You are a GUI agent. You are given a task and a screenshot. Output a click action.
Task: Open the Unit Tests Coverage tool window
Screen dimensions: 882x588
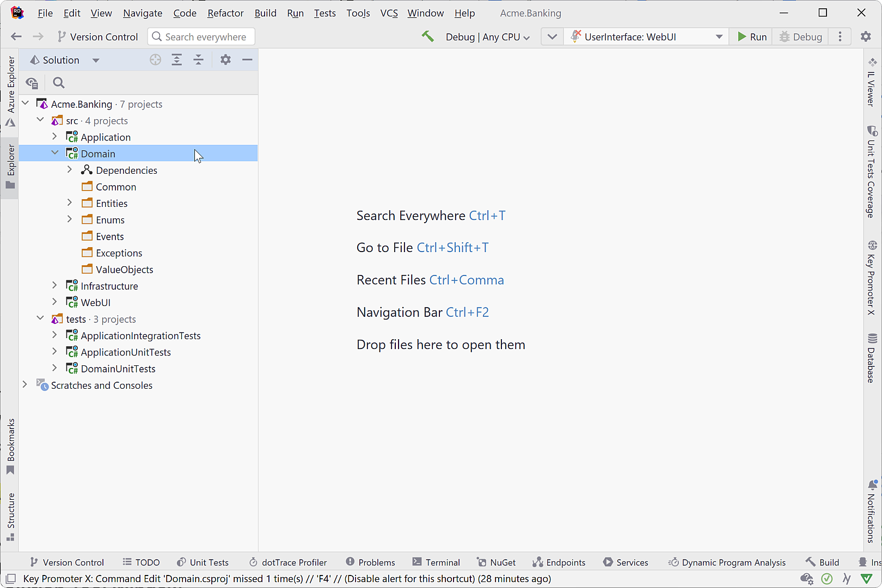click(872, 171)
